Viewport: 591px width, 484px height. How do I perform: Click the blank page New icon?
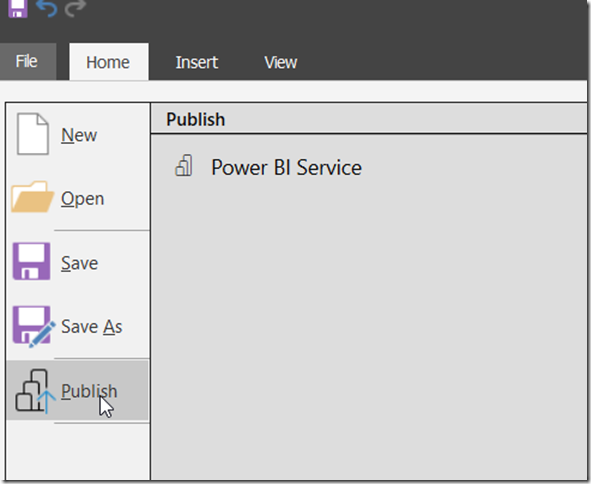click(x=33, y=134)
